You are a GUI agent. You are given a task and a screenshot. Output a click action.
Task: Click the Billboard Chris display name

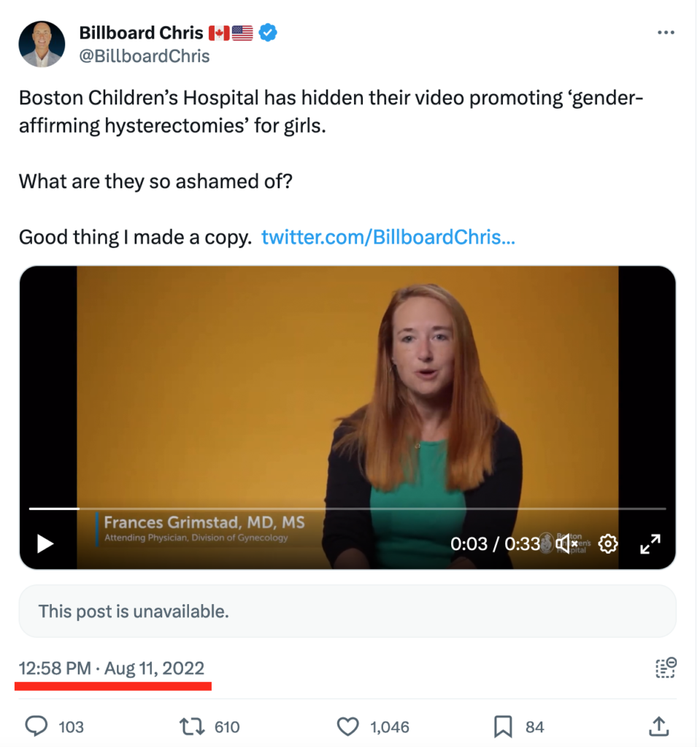point(141,33)
